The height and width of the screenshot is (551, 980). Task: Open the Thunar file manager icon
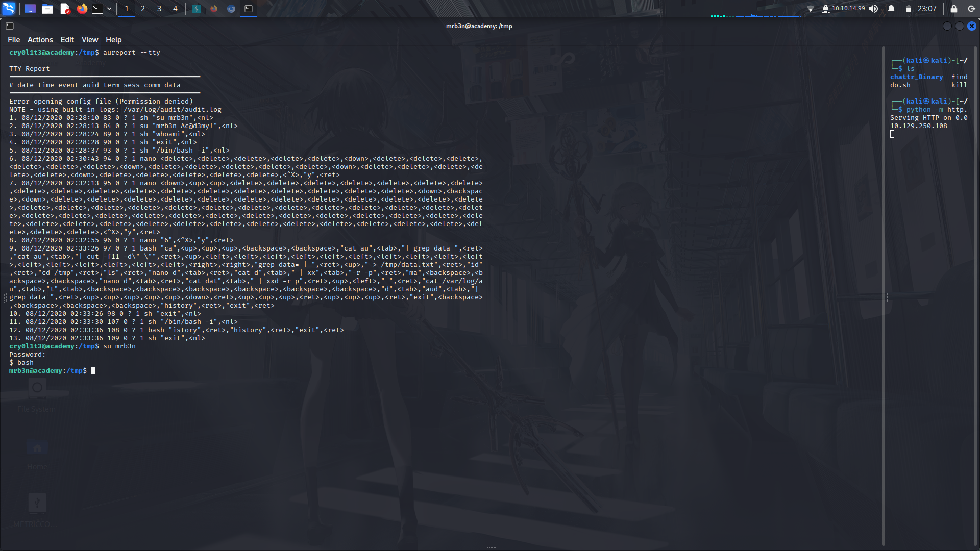(47, 8)
